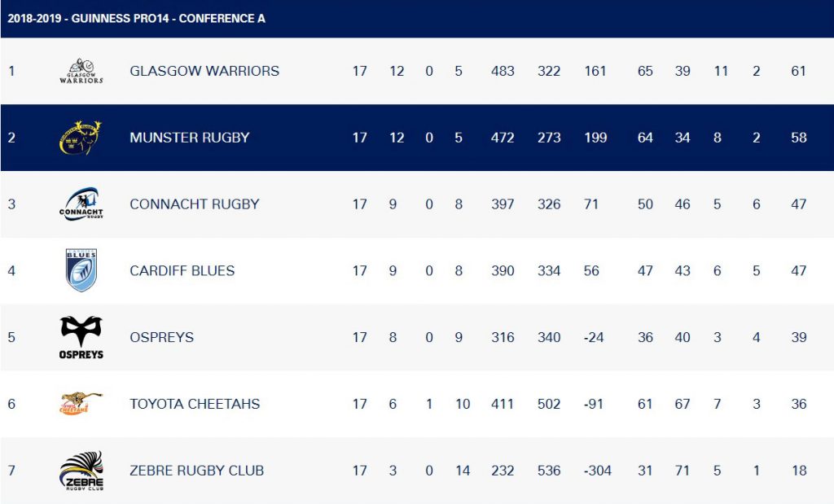The width and height of the screenshot is (834, 504).
Task: Click Toyota Cheetahs points-against value 502
Action: [x=549, y=404]
